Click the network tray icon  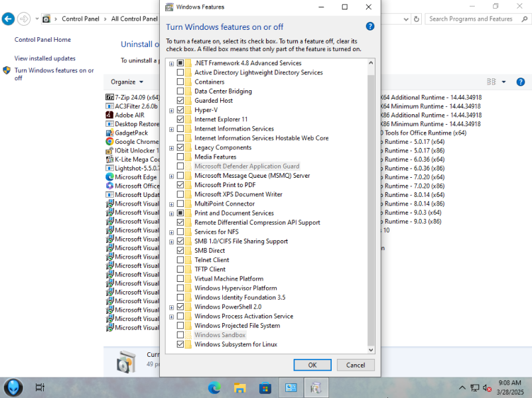click(x=475, y=388)
